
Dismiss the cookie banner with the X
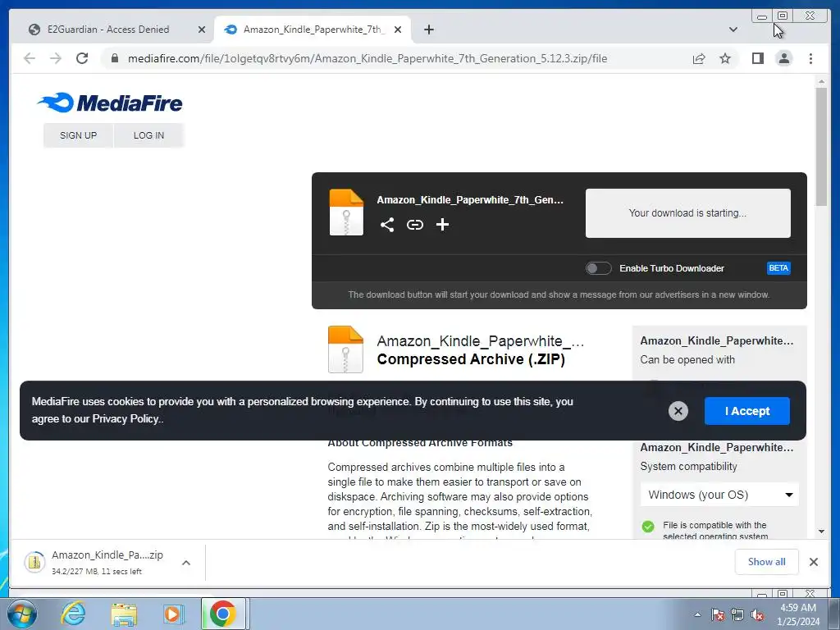[678, 411]
